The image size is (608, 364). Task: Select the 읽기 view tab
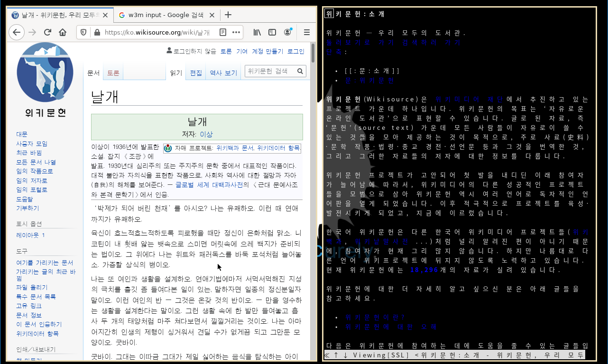[176, 73]
